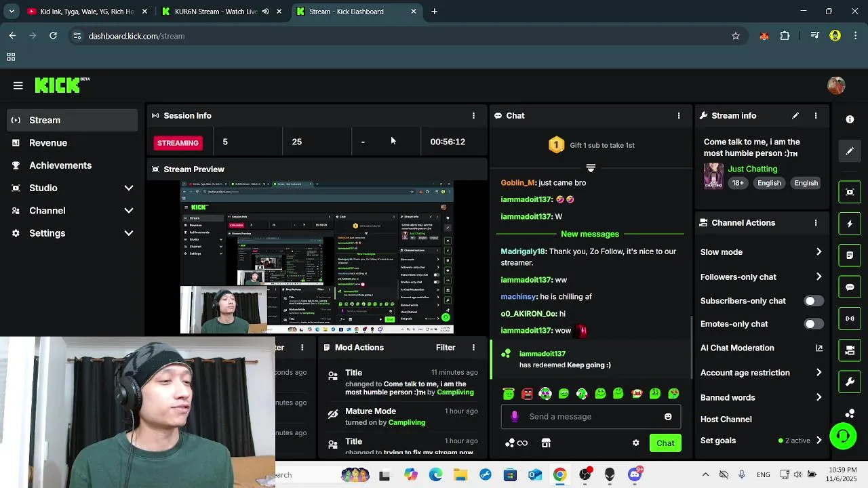
Task: Open Slow mode options chevron
Action: [x=818, y=252]
